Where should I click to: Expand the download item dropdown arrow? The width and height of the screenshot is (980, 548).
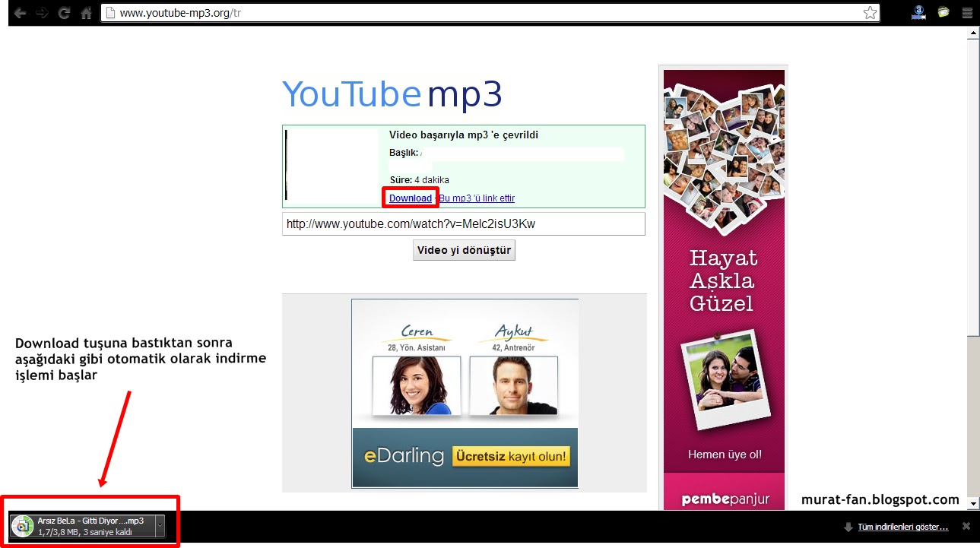click(x=160, y=527)
